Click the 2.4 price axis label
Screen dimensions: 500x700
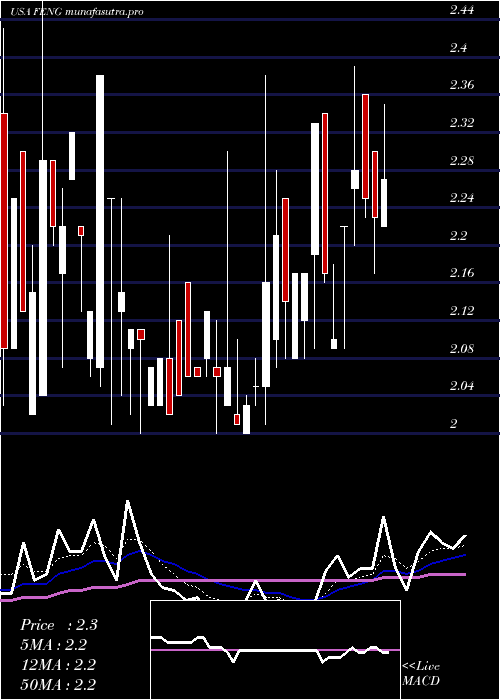pos(459,48)
